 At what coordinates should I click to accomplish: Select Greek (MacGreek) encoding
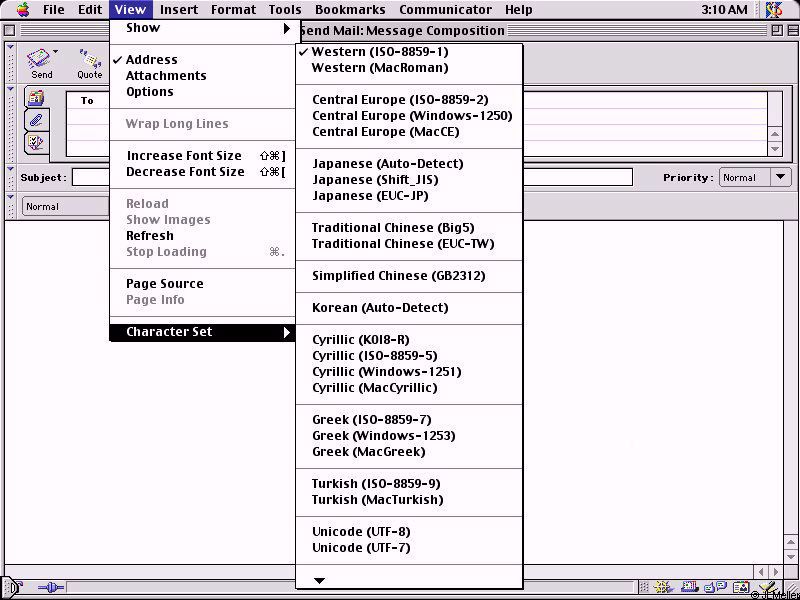[x=409, y=452]
